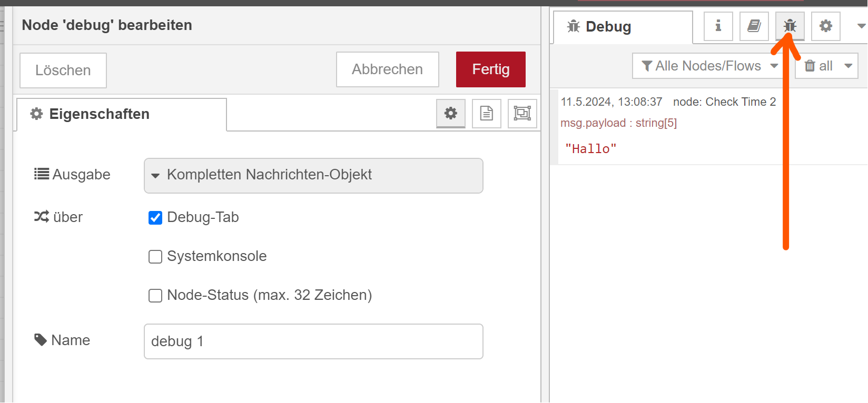Click the 11.5.2024, 13:08:37 timestamp
The image size is (868, 403).
(611, 102)
